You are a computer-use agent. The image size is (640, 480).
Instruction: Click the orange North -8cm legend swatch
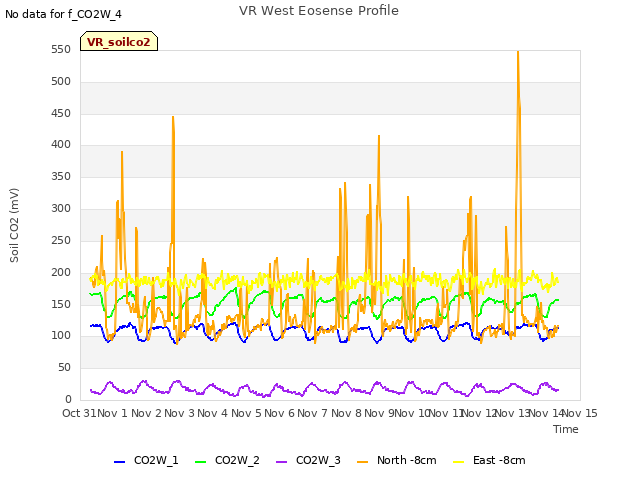(x=362, y=462)
